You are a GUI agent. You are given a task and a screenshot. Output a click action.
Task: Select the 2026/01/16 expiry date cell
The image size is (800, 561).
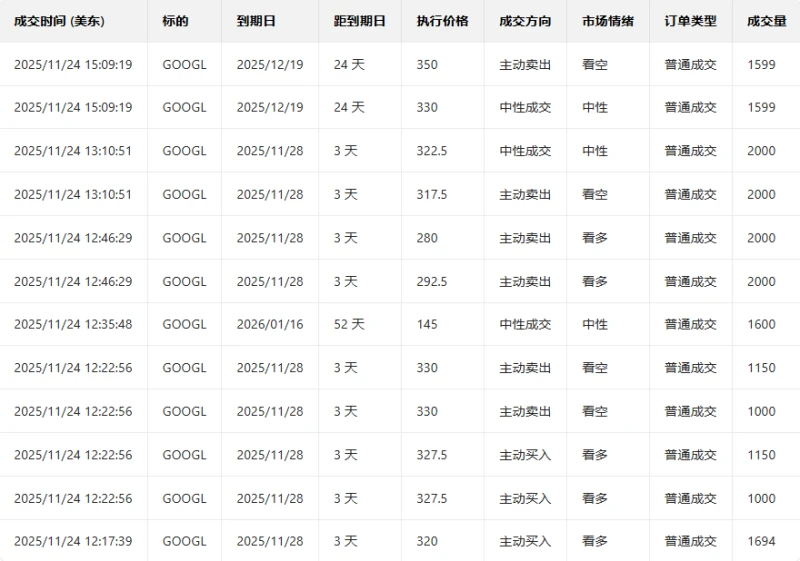click(269, 324)
